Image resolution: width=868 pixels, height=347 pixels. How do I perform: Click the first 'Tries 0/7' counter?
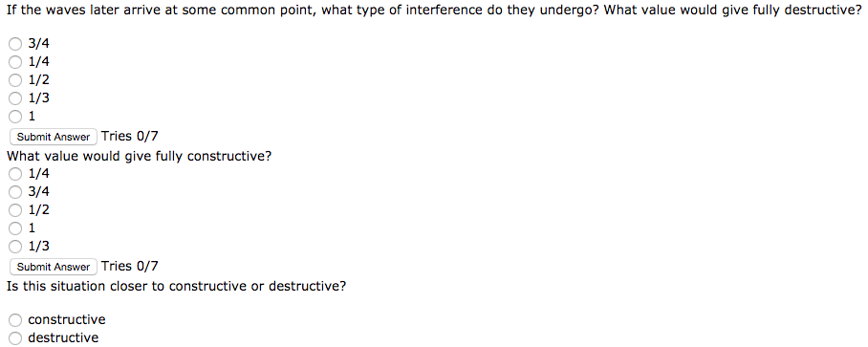pyautogui.click(x=130, y=136)
